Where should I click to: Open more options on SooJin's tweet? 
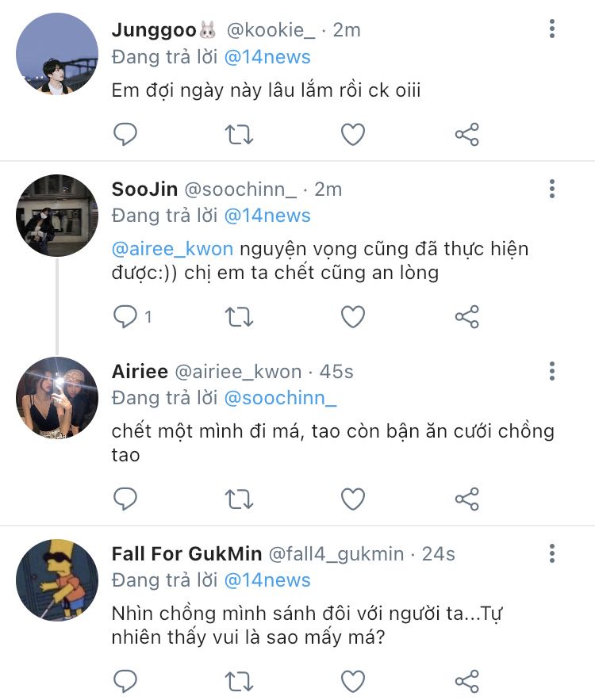(552, 189)
